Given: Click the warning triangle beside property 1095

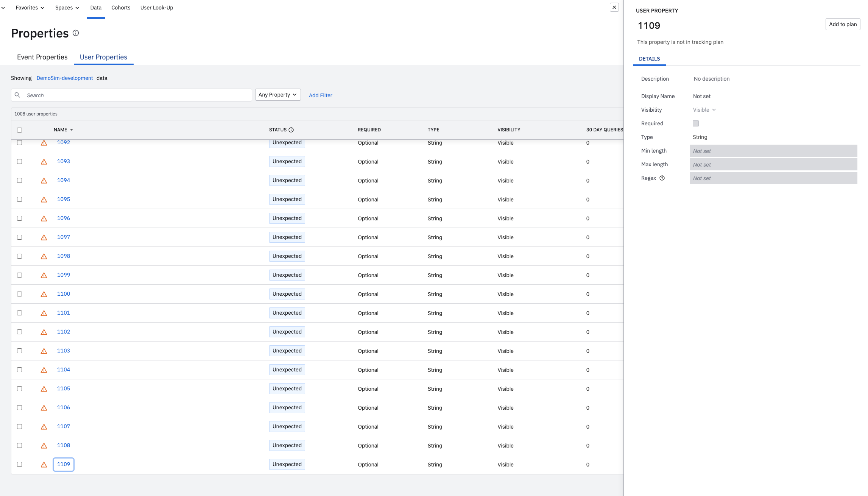Looking at the screenshot, I should pos(44,200).
